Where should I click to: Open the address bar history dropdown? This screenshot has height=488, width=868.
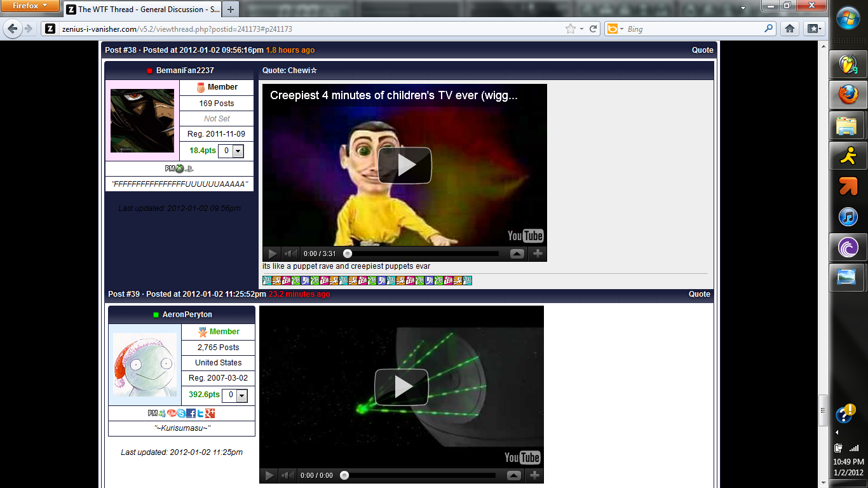[581, 29]
